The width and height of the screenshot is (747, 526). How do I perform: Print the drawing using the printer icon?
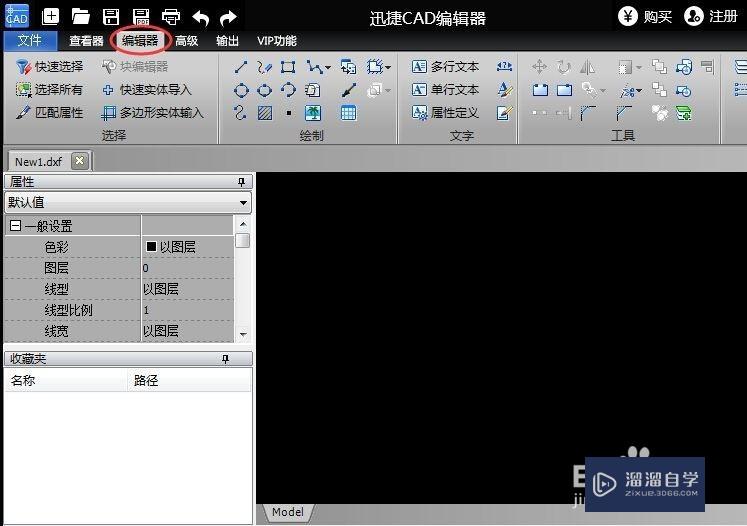171,17
